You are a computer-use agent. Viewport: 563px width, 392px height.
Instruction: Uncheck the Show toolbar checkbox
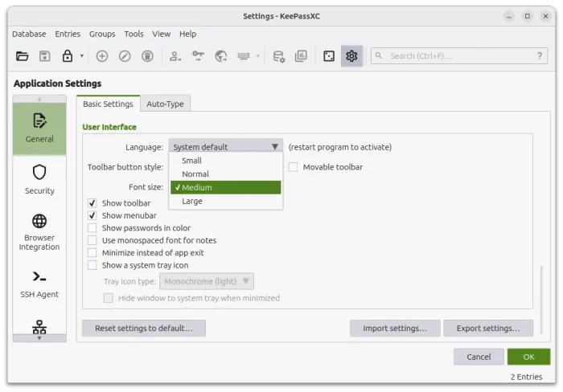(x=92, y=203)
